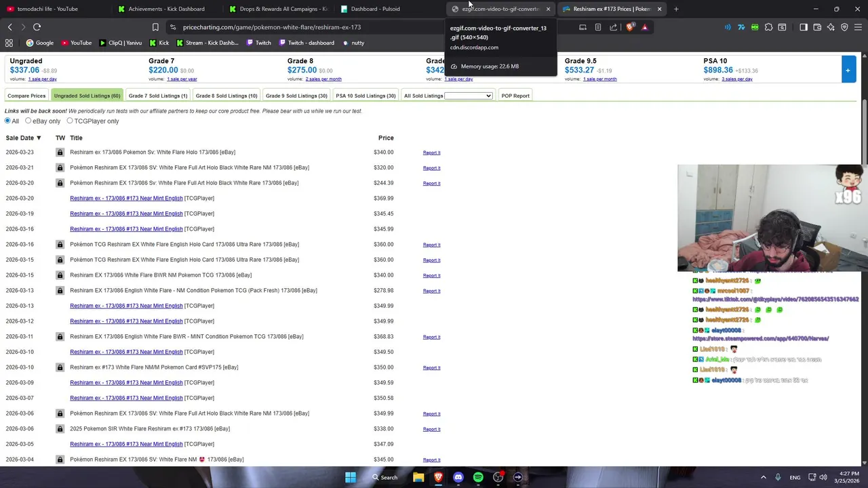Viewport: 868px width, 488px height.
Task: Open the 2026-03-20 TCGPlayer Reshiram listing link
Action: [x=126, y=198]
